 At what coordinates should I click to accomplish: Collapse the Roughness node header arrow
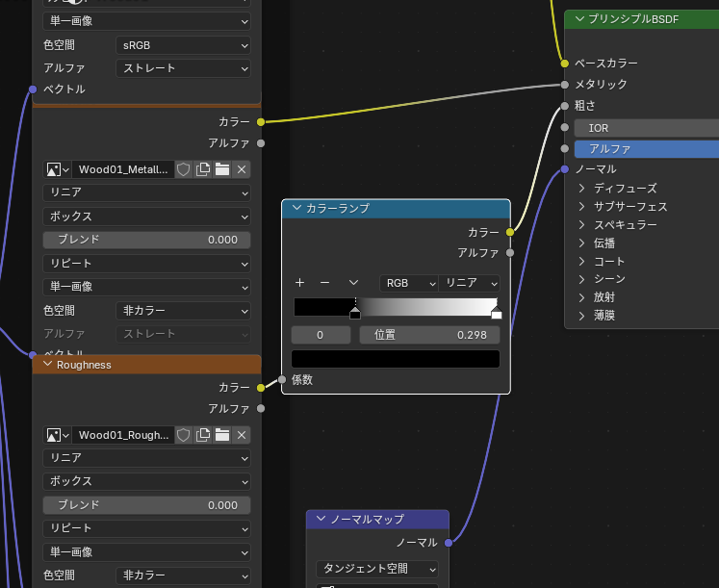pyautogui.click(x=46, y=365)
